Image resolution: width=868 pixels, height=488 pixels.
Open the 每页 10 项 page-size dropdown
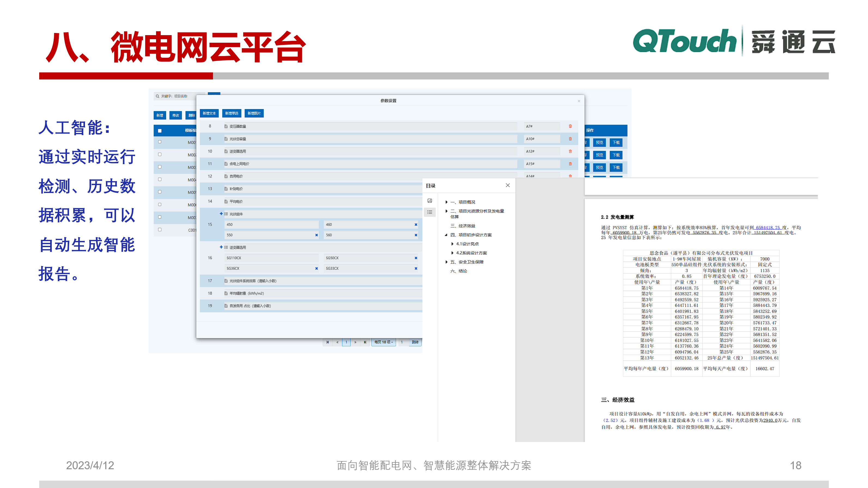pyautogui.click(x=383, y=342)
